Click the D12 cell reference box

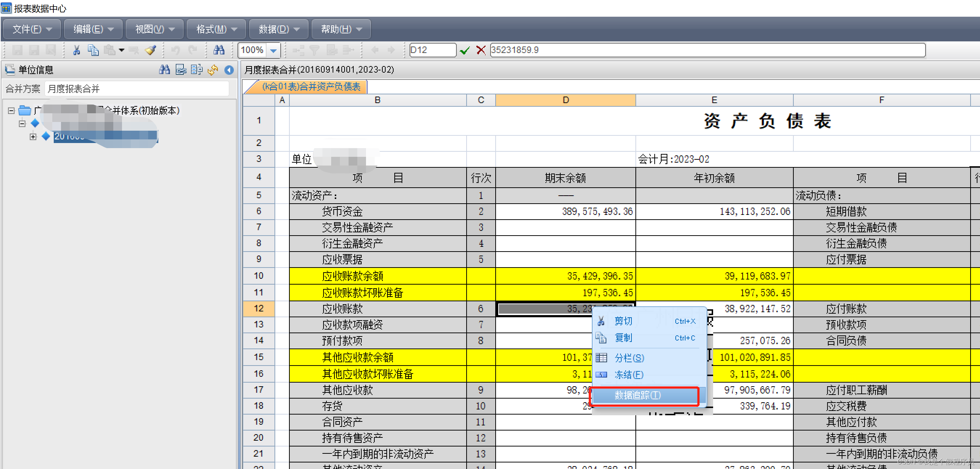432,50
